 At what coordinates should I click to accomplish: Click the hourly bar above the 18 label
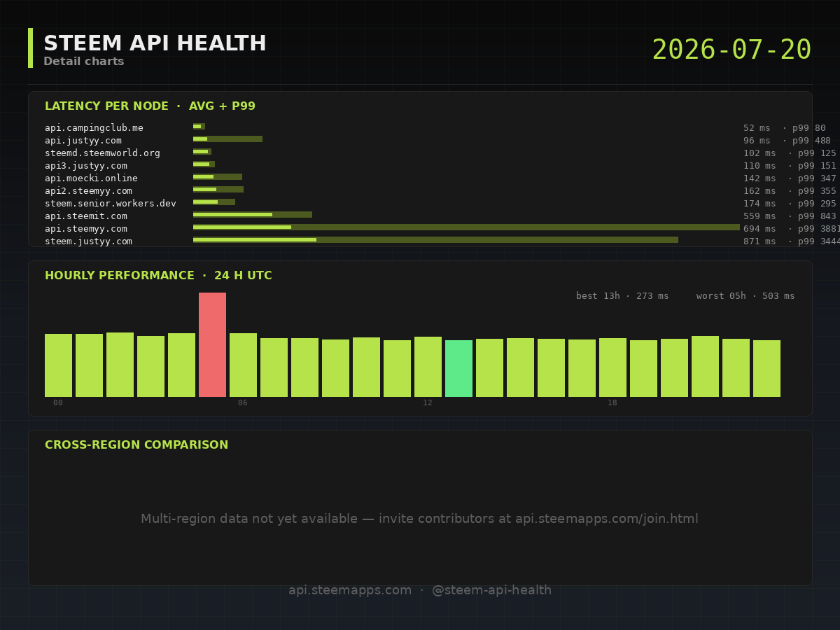[x=612, y=367]
